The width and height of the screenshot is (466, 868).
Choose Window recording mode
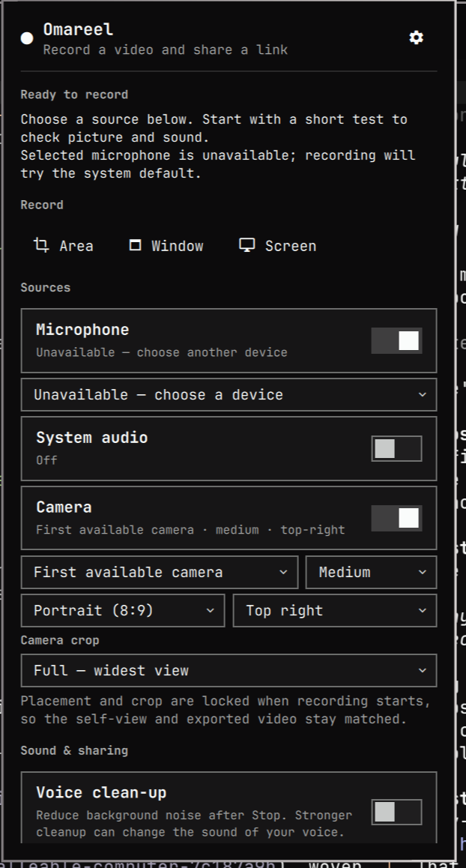[x=166, y=245]
